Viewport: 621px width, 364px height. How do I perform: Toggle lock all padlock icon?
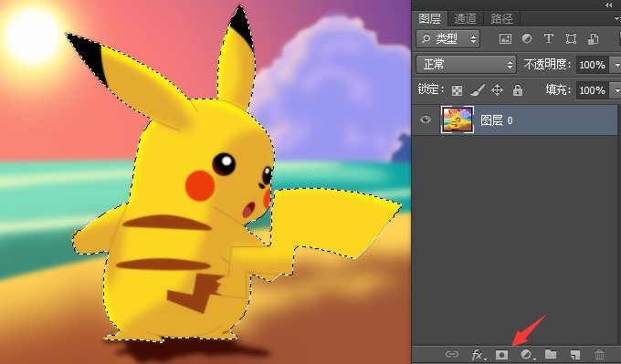pyautogui.click(x=518, y=90)
